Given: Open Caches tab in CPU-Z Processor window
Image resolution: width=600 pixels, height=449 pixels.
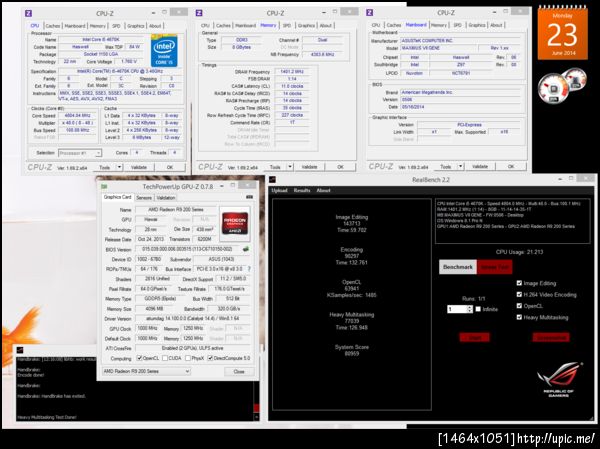Looking at the screenshot, I should coord(53,26).
